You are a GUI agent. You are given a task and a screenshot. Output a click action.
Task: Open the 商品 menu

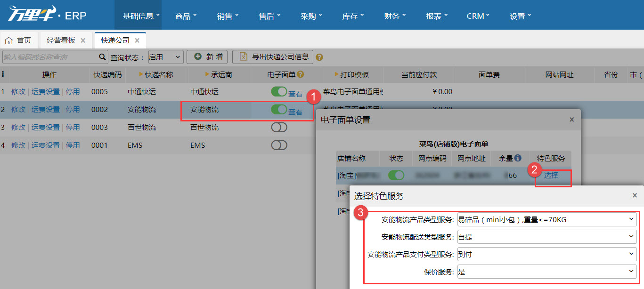click(x=186, y=16)
